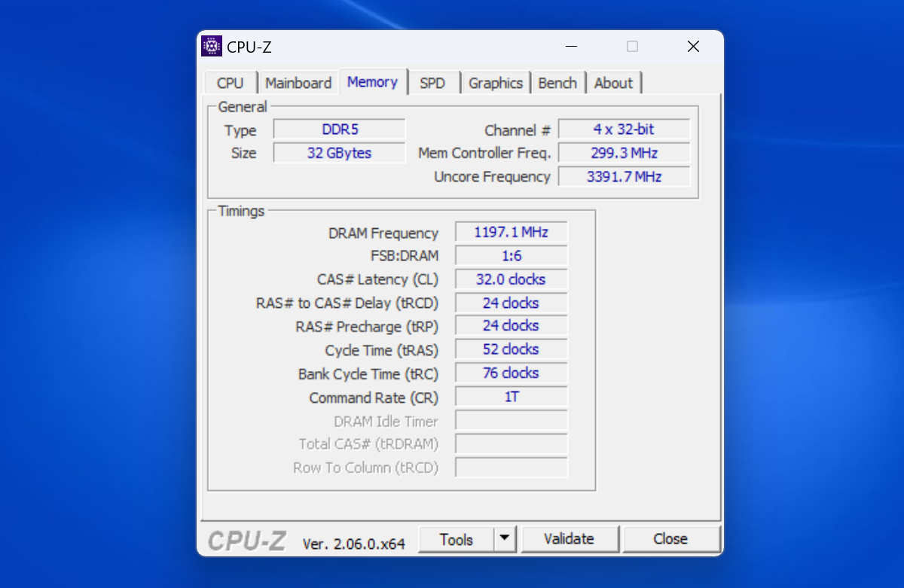This screenshot has width=904, height=588.
Task: Click the empty DRAM Idle Timer field
Action: pos(512,420)
